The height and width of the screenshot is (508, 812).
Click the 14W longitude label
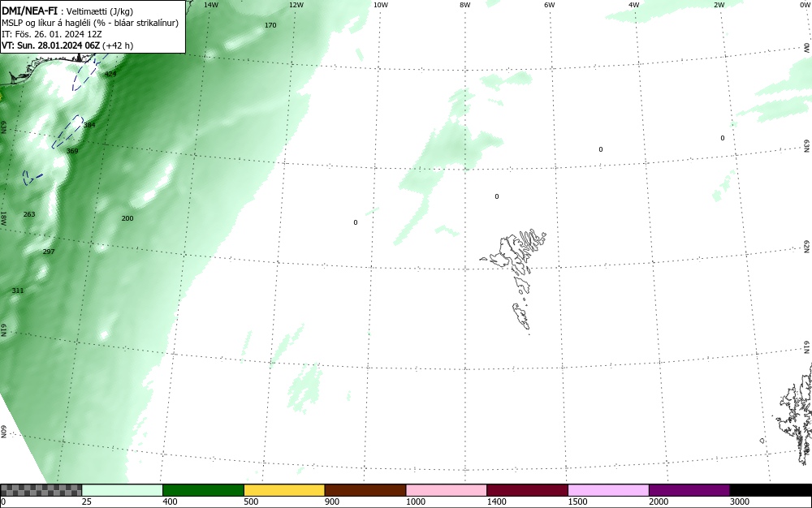point(211,5)
